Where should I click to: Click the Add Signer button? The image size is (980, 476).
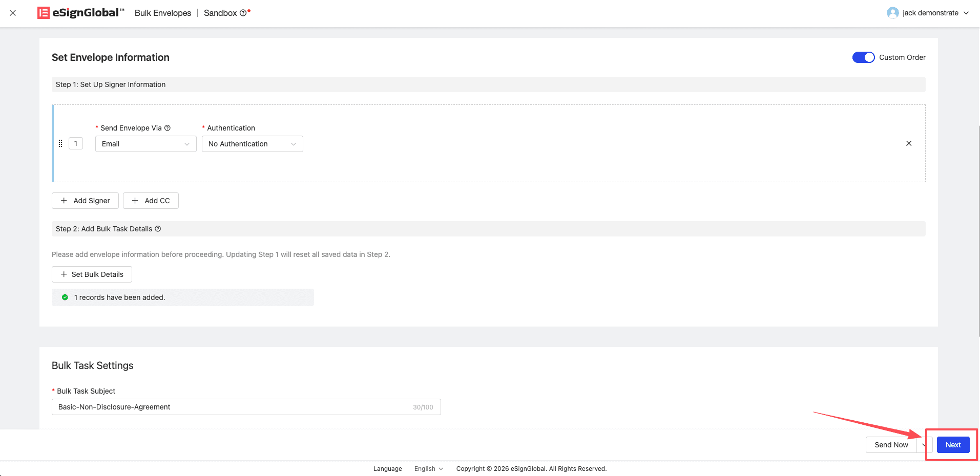tap(85, 201)
